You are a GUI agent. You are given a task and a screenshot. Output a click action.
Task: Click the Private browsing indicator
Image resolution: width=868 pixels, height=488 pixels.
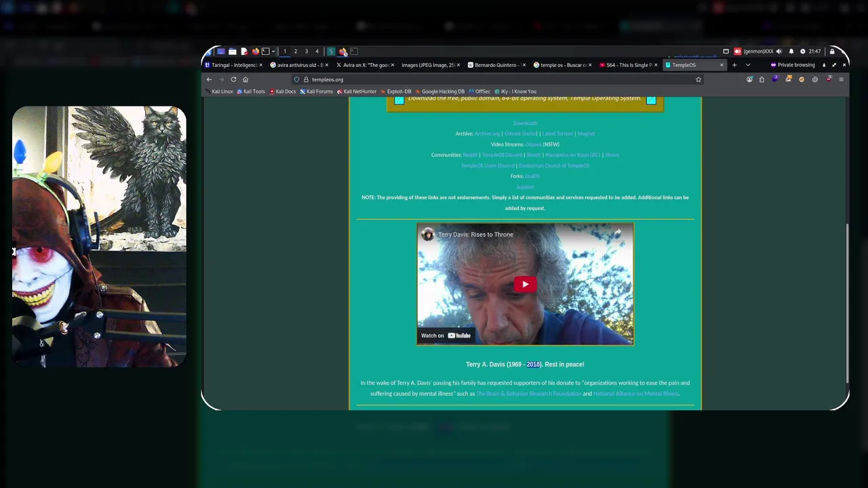click(x=793, y=65)
